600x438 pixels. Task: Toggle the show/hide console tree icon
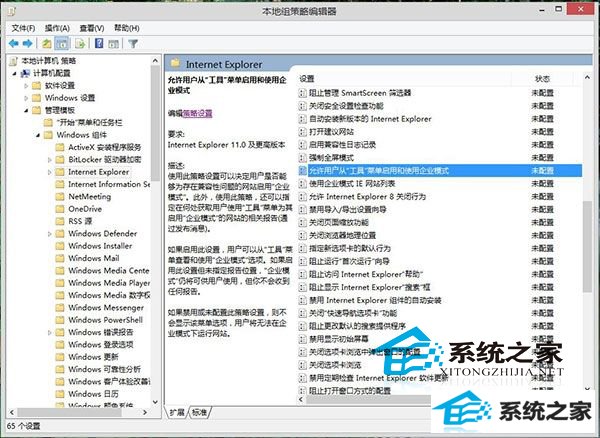click(x=62, y=44)
